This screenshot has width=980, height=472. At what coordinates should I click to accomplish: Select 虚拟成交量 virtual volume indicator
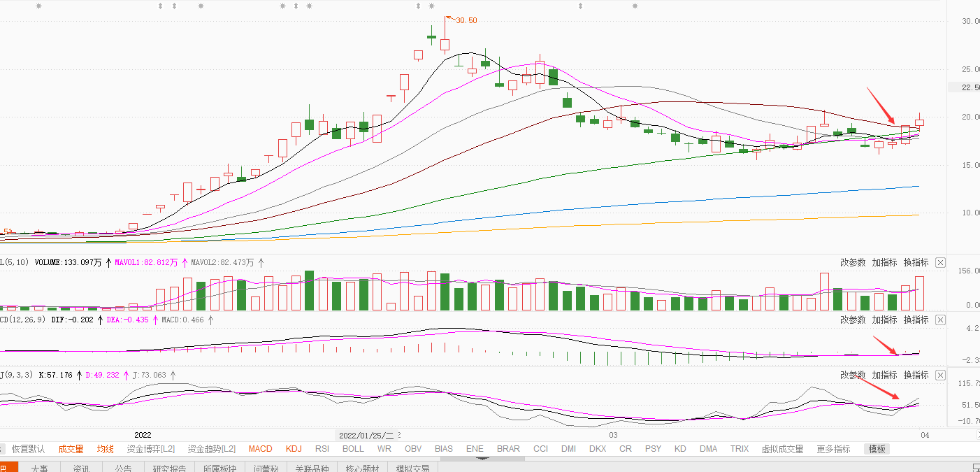coord(782,449)
